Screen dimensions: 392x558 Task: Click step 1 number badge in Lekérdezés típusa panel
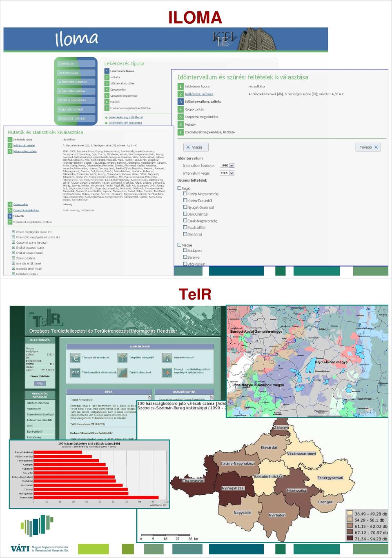(107, 71)
